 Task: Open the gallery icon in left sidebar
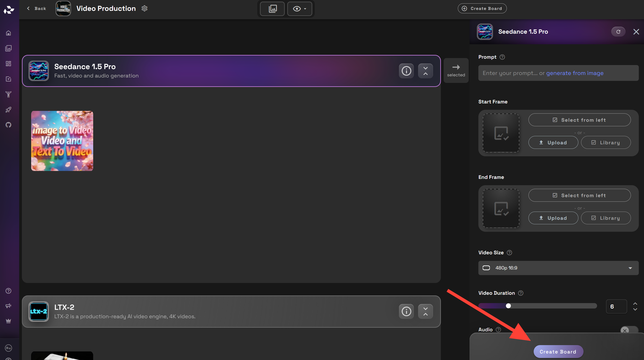pos(9,48)
